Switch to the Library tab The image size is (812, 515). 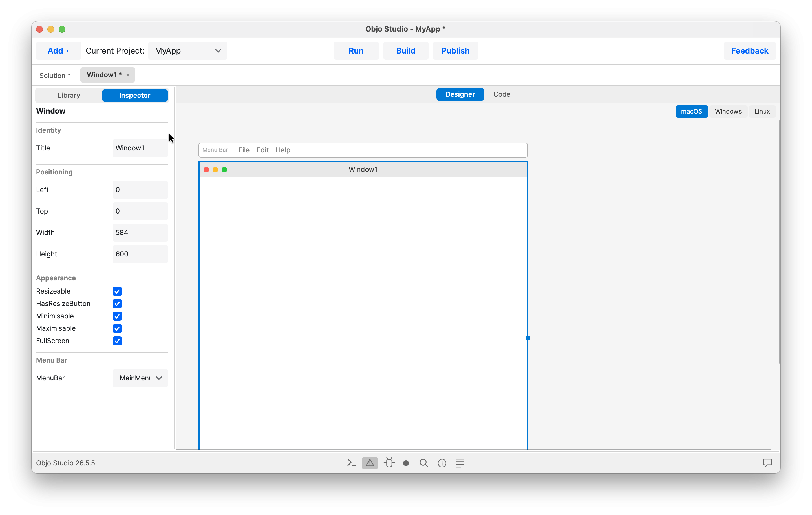point(69,96)
